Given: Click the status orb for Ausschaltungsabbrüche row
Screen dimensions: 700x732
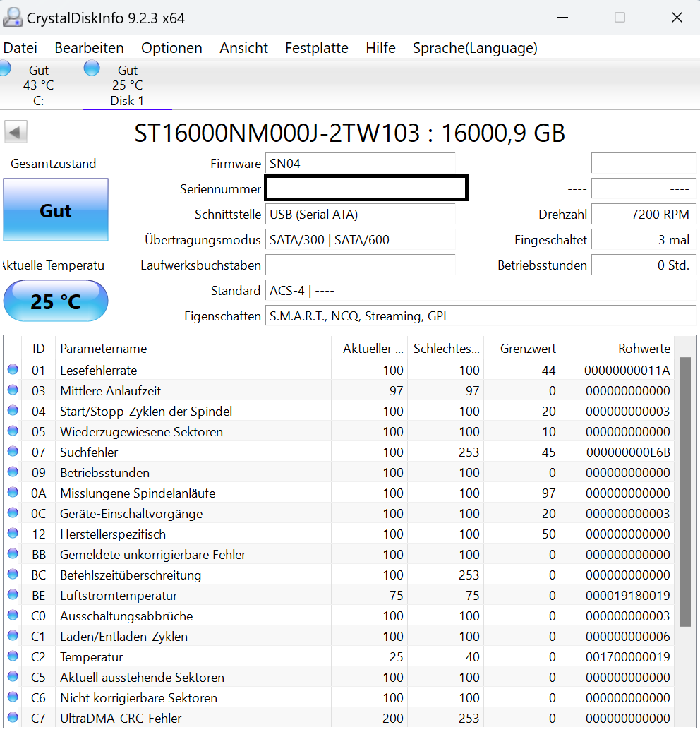Looking at the screenshot, I should [x=13, y=616].
